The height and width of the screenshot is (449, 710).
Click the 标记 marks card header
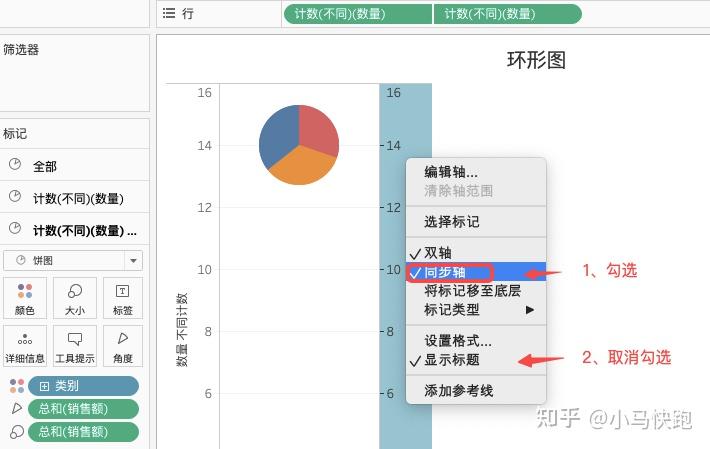(x=15, y=134)
